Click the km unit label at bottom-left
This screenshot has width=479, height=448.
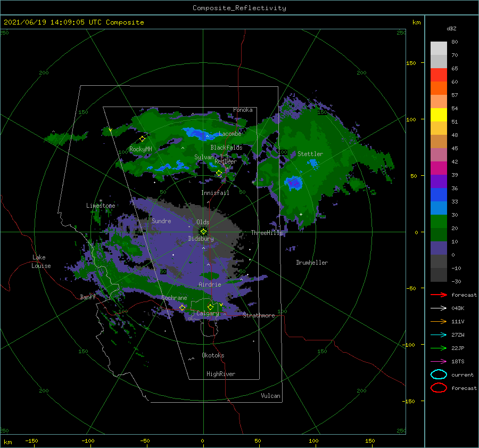click(x=8, y=442)
